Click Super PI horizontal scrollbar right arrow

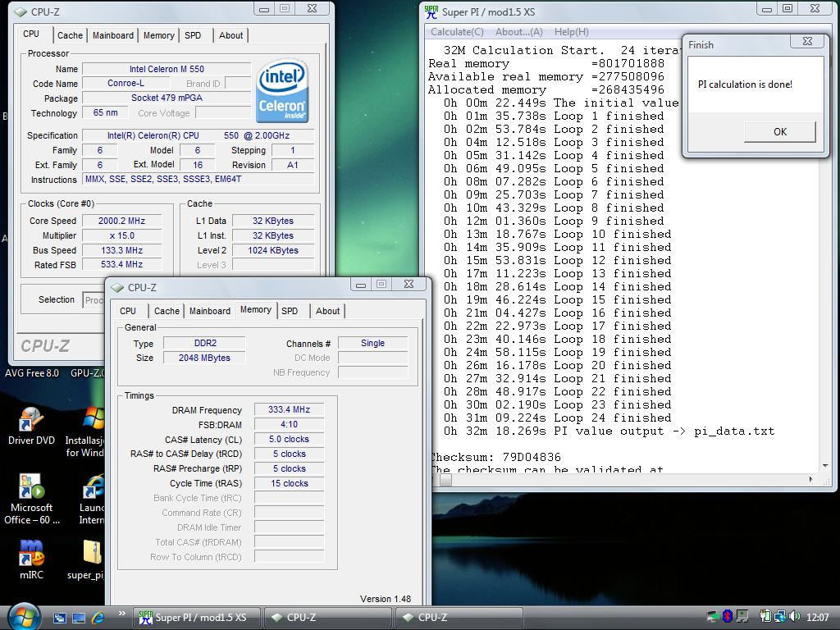(810, 479)
